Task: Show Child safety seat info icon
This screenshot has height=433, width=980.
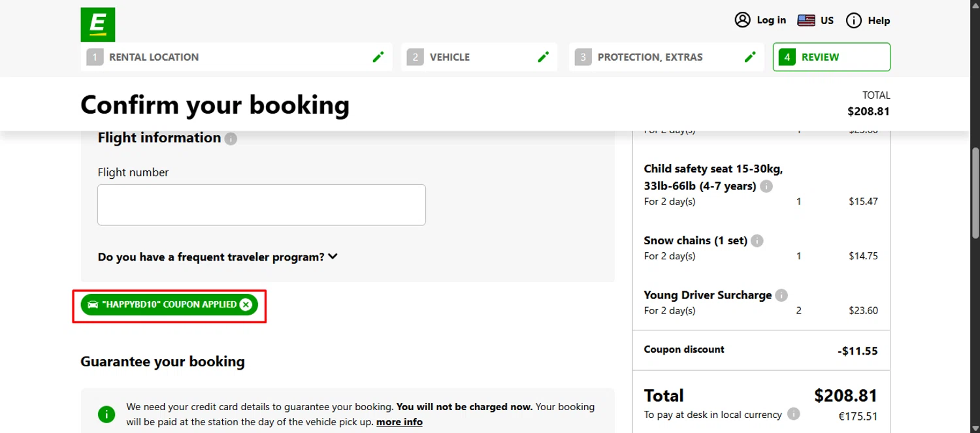Action: (x=766, y=186)
